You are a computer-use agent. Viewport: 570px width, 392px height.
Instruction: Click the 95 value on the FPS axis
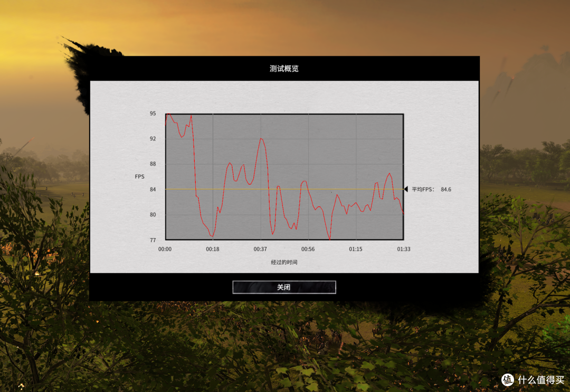153,113
